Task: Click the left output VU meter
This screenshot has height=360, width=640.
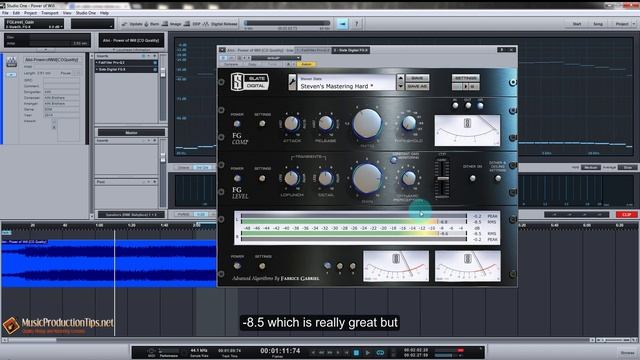Action: coord(396,266)
